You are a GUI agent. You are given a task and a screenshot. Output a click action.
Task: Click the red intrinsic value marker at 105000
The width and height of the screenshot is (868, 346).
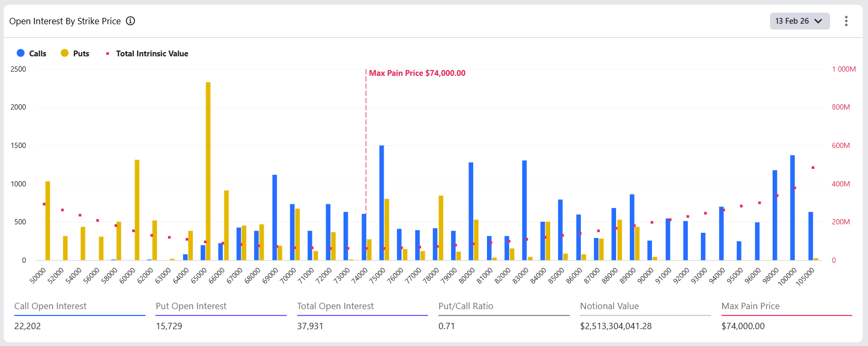pyautogui.click(x=813, y=167)
